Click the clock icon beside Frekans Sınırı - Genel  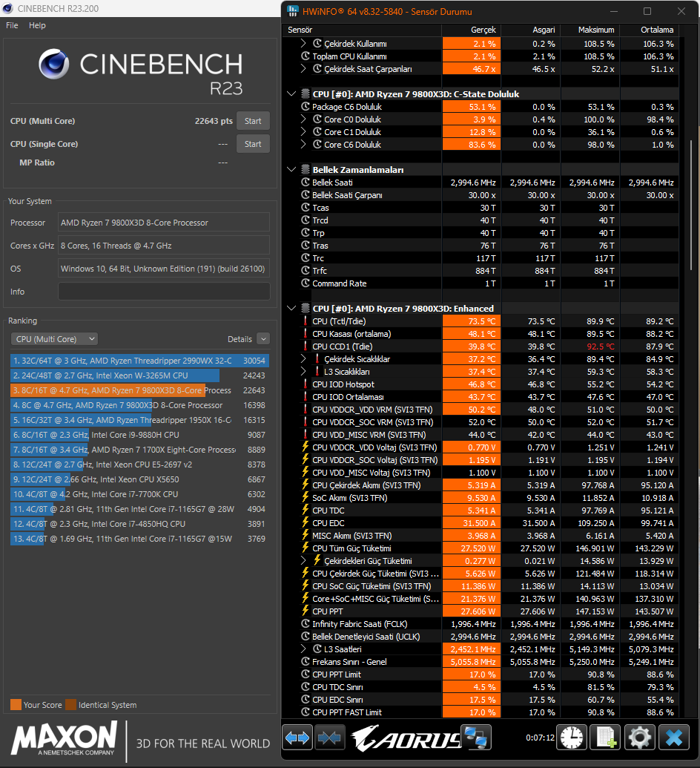click(x=306, y=662)
